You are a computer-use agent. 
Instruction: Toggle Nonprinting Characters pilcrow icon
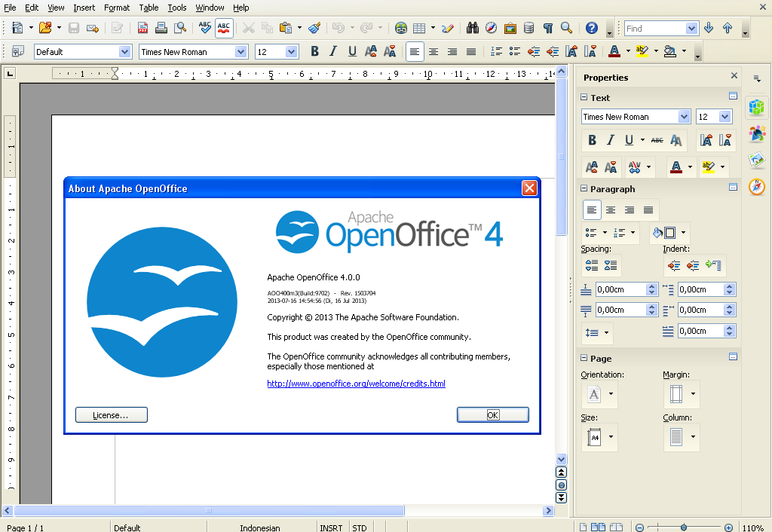(x=548, y=28)
